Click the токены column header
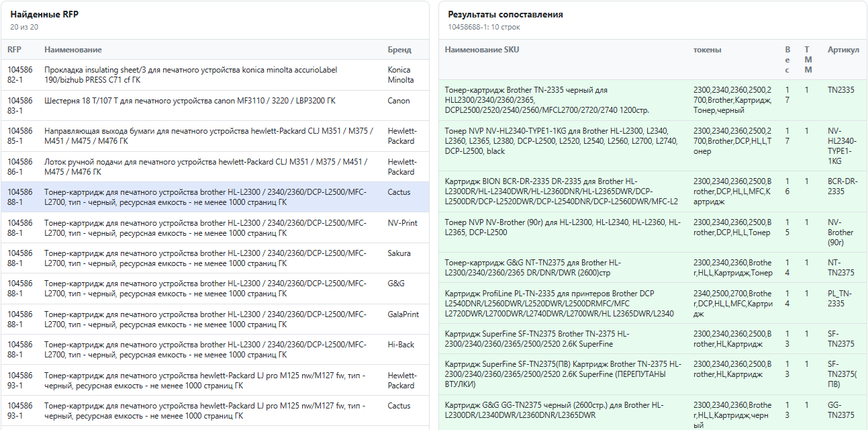This screenshot has width=868, height=430. [707, 50]
